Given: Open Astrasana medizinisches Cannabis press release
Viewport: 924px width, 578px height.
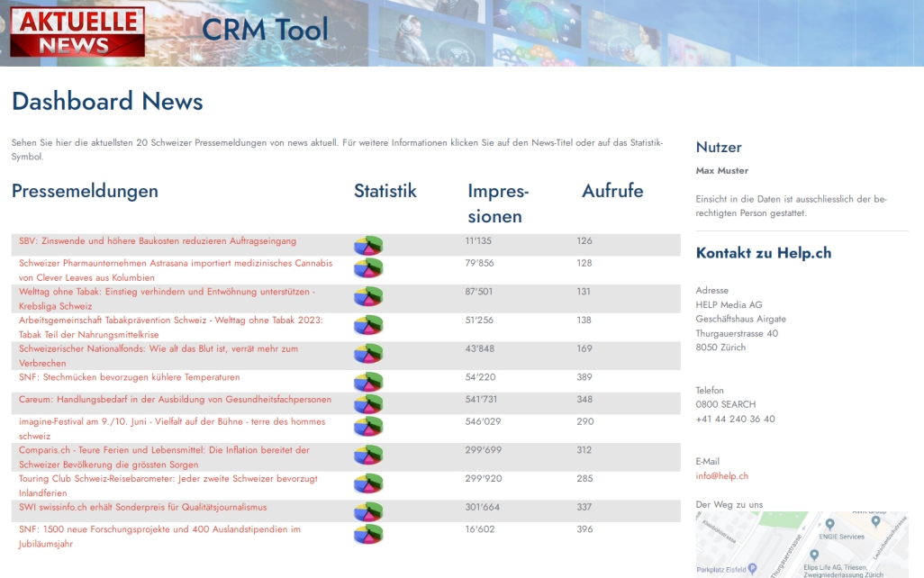Looking at the screenshot, I should (176, 270).
